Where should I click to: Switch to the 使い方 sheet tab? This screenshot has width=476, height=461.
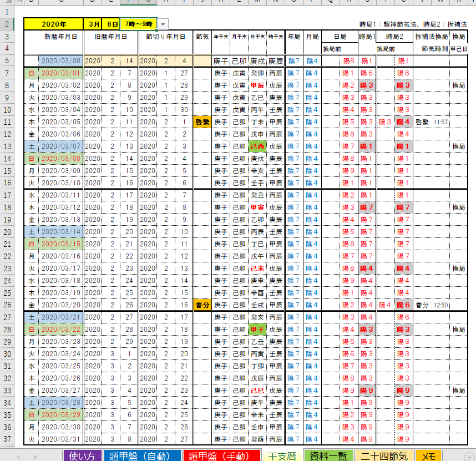point(82,455)
